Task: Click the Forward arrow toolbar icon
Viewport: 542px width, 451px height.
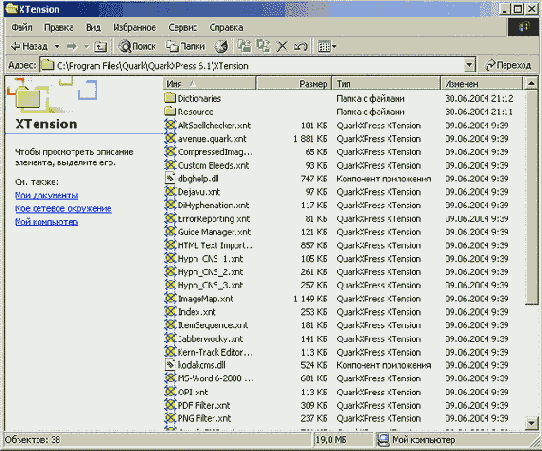Action: coord(72,46)
